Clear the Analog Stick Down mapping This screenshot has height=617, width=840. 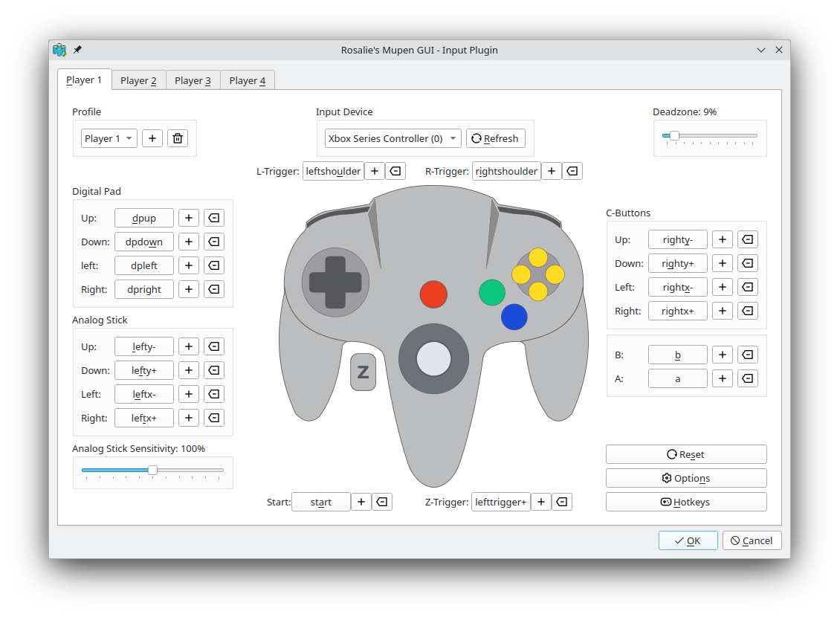pos(214,370)
